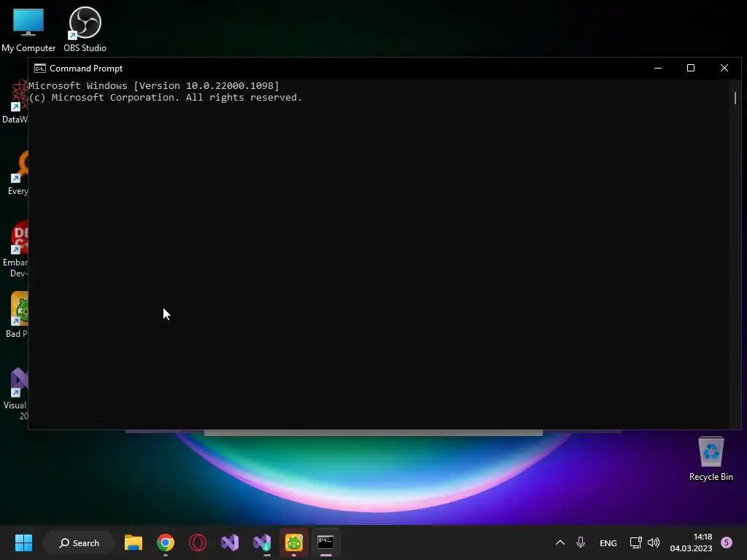This screenshot has height=560, width=747.
Task: Open the My Computer desktop icon
Action: 28,29
